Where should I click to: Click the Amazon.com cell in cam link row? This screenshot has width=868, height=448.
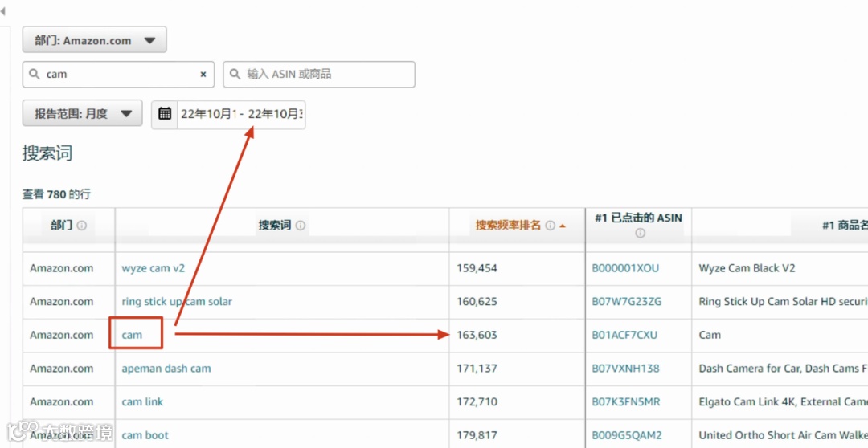coord(61,401)
